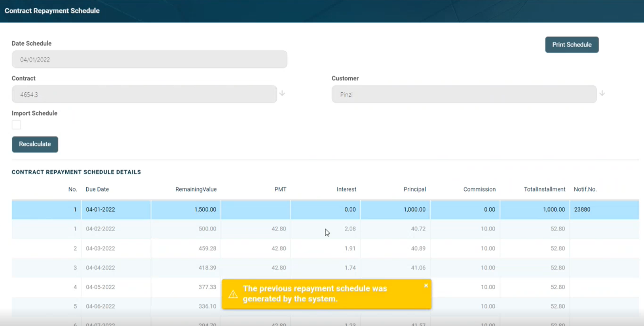Screen dimensions: 644x326
Task: Click the TotalInstallment column header
Action: pos(544,189)
